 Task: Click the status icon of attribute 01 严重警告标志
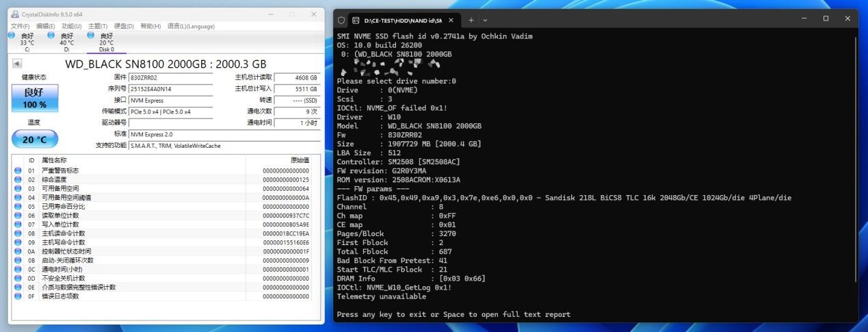[18, 170]
